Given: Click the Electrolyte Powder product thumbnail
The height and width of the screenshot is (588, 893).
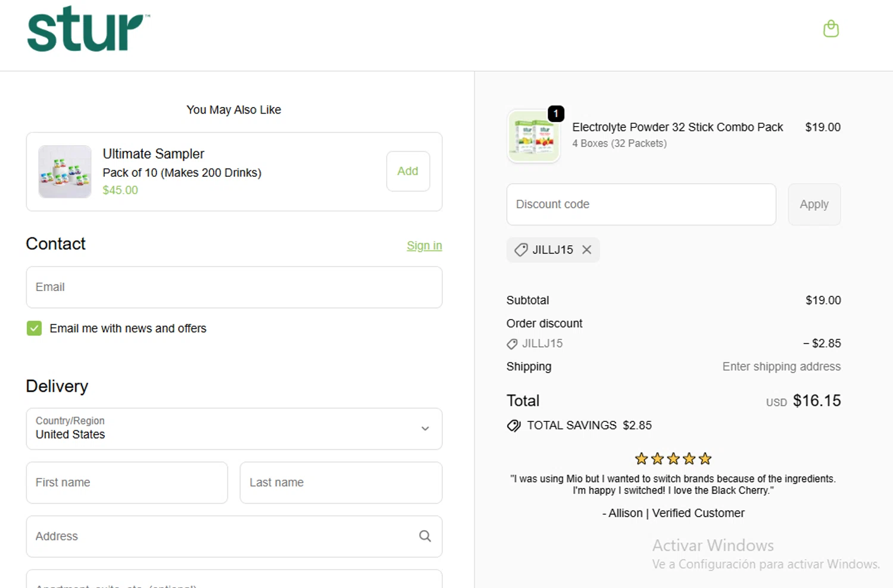Looking at the screenshot, I should 533,136.
